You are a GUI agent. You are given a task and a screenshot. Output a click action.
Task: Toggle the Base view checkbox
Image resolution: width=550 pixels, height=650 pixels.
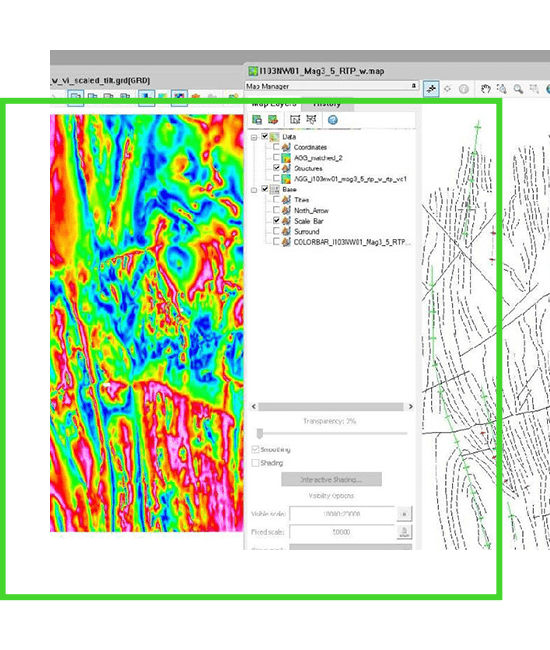[x=264, y=189]
